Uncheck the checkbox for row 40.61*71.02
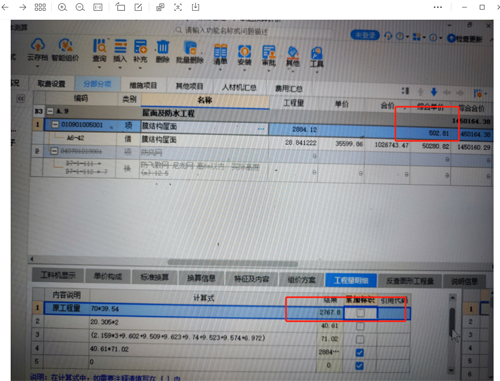 pos(360,352)
